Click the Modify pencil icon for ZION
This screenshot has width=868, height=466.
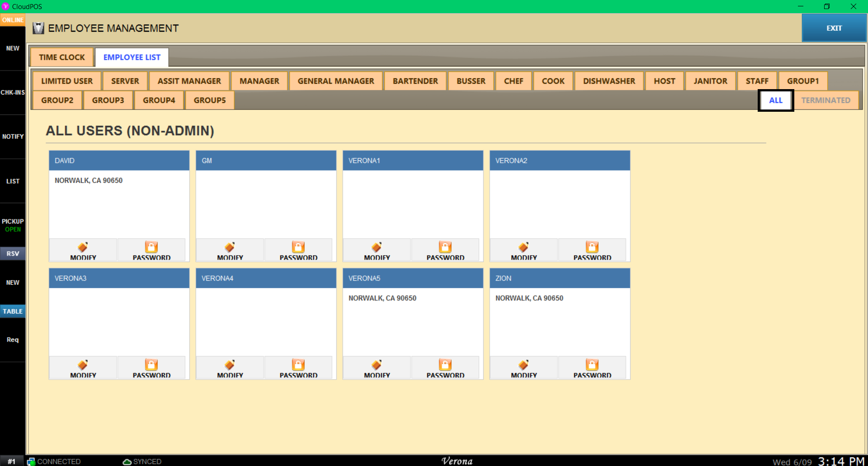(x=524, y=365)
